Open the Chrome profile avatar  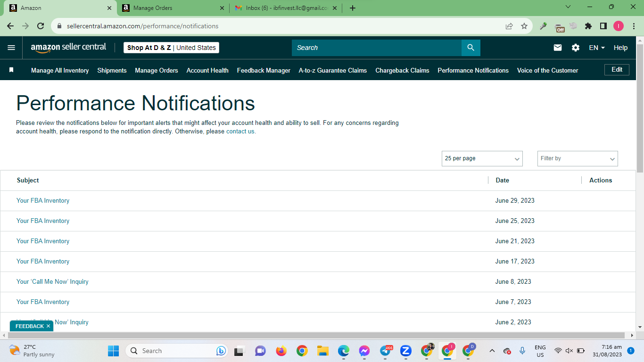pyautogui.click(x=619, y=26)
